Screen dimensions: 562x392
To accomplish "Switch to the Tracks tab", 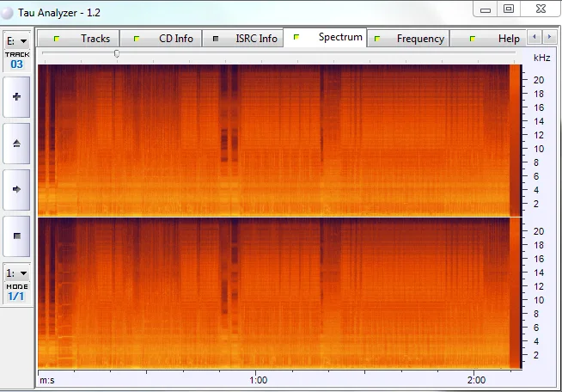I will 78,39.
